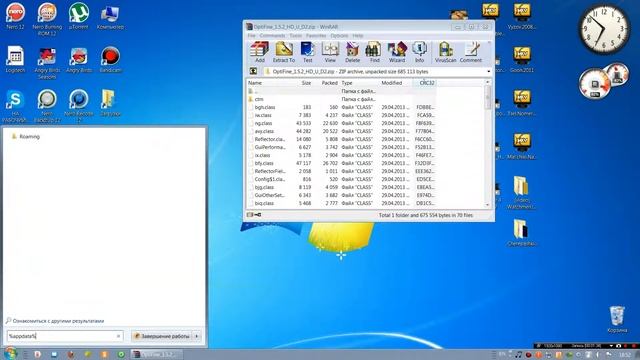The image size is (640, 360).
Task: Open Logitech desktop shortcut
Action: click(x=15, y=60)
